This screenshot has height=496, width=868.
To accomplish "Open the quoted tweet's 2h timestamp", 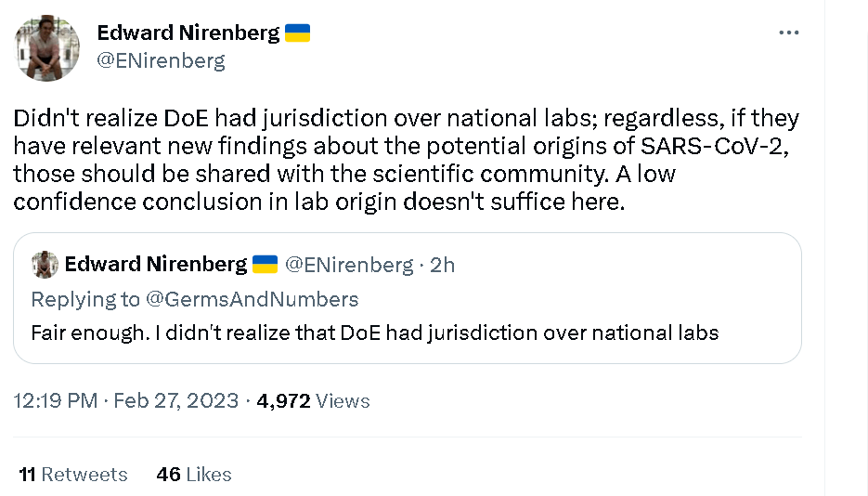I will [442, 265].
